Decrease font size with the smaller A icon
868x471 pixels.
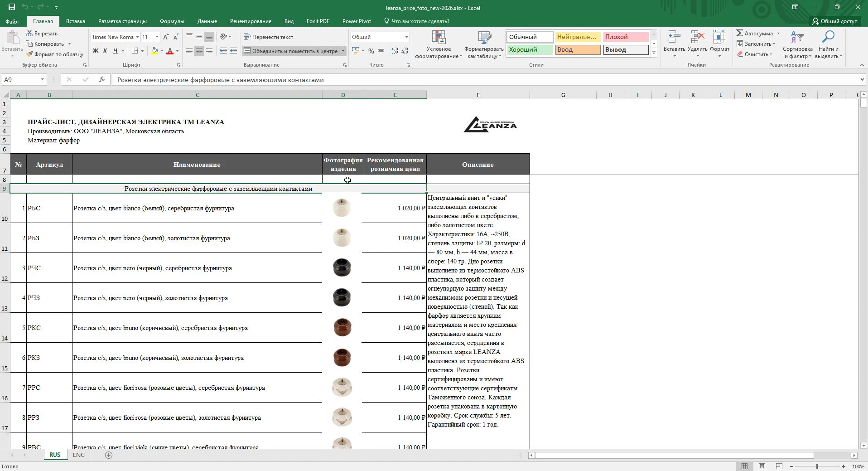point(175,37)
